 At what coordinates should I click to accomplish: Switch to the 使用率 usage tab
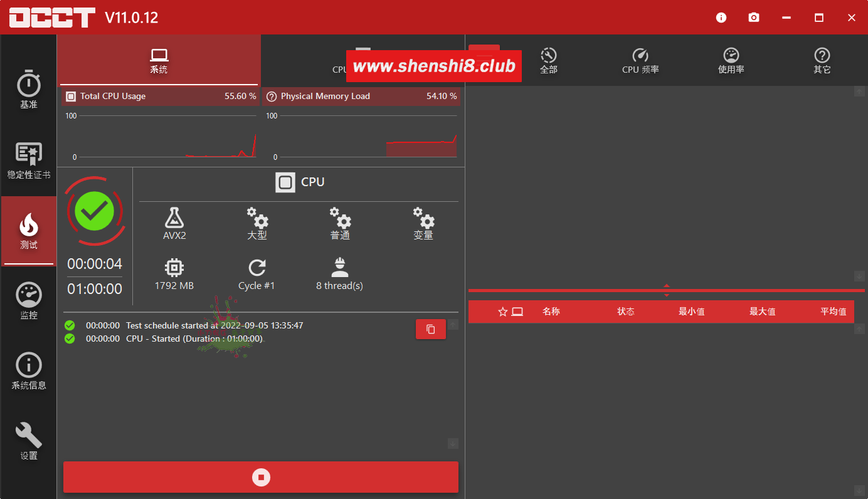click(731, 60)
